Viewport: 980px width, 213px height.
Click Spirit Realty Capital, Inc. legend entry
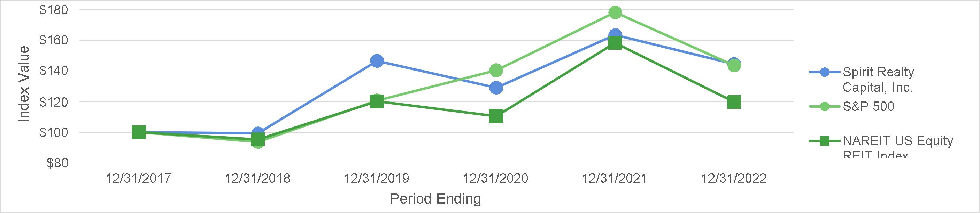[x=878, y=79]
